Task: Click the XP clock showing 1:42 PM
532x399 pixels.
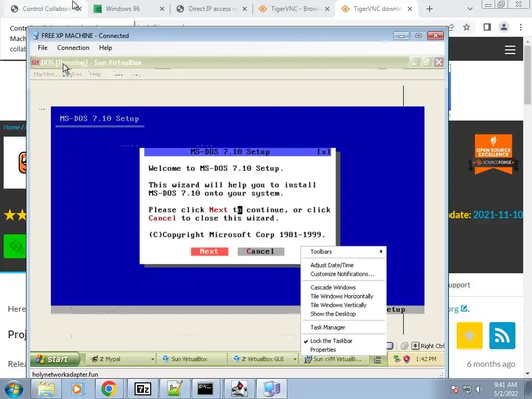Action: point(426,359)
